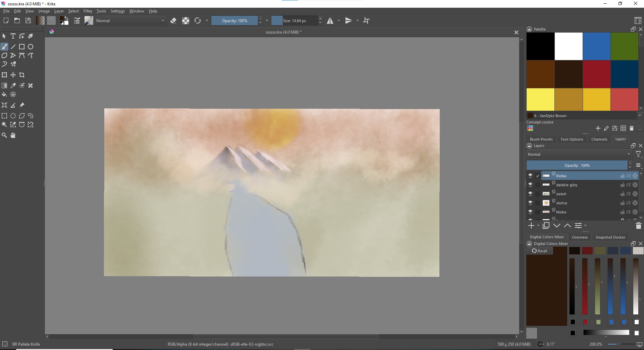Toggle eraser mode in toolbar
The height and width of the screenshot is (350, 644).
click(x=173, y=21)
